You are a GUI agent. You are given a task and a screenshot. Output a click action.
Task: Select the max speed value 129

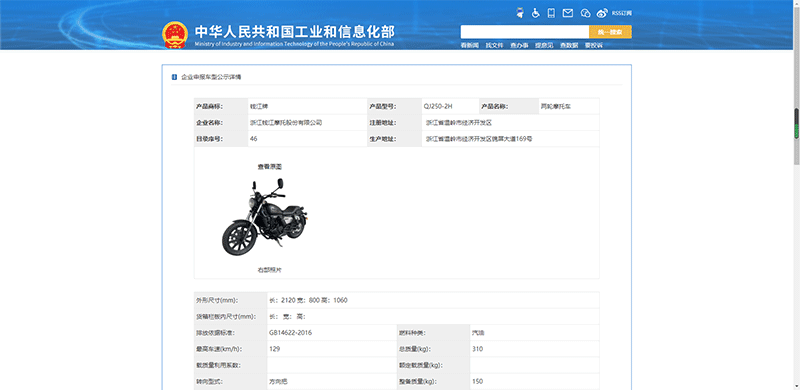(274, 349)
